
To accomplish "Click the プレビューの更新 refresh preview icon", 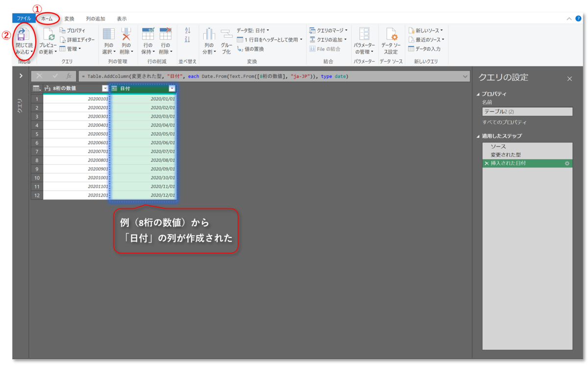I will (x=48, y=35).
